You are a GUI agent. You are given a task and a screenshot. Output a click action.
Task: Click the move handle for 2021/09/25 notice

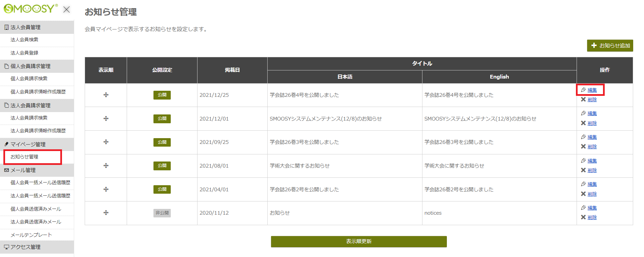(x=106, y=142)
